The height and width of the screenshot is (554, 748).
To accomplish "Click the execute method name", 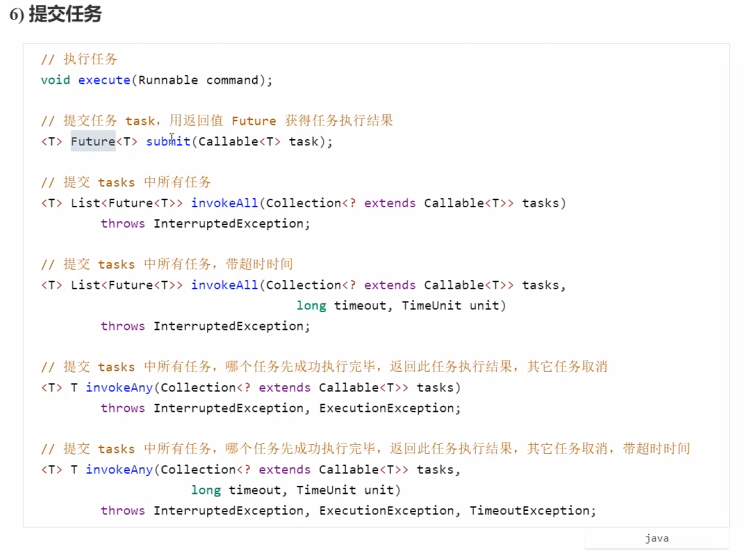I will click(x=104, y=80).
